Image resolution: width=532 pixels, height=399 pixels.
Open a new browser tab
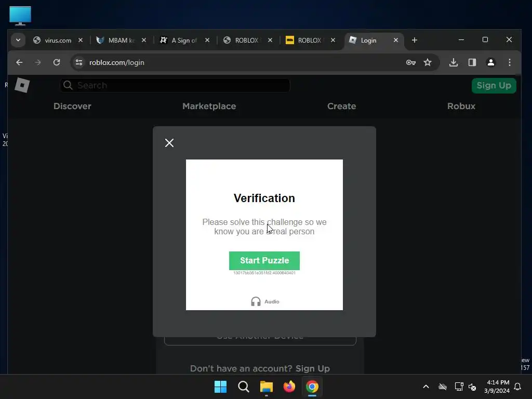click(x=414, y=40)
